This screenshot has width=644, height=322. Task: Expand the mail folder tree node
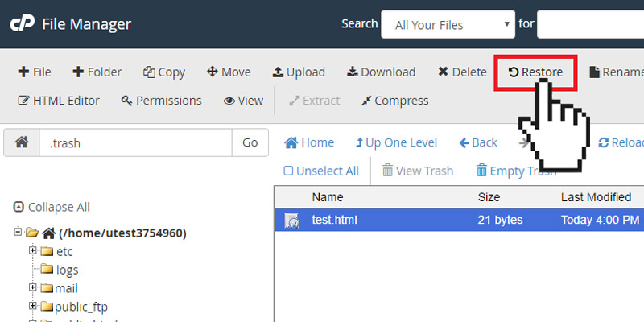coord(33,287)
